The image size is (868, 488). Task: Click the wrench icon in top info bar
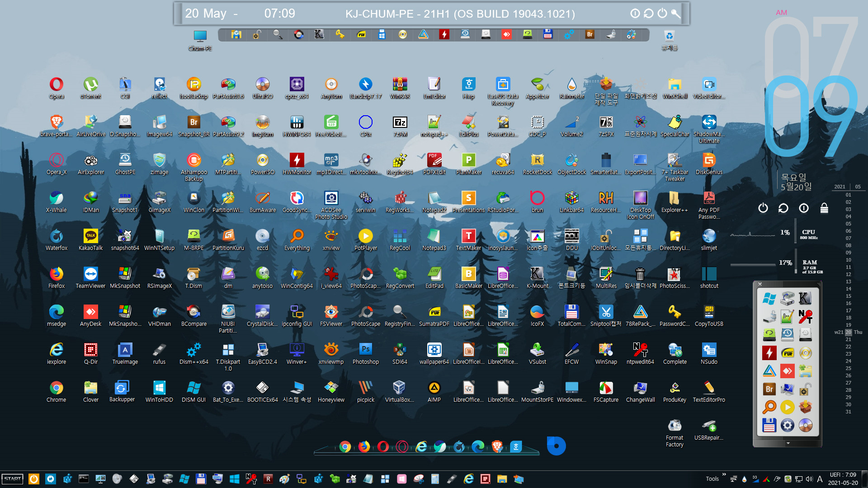pos(676,13)
